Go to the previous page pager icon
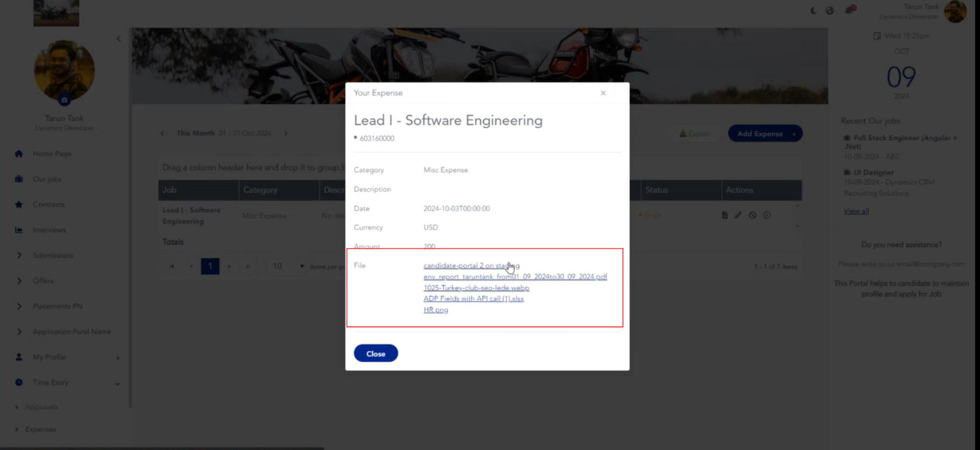Viewport: 980px width, 450px height. point(191,267)
